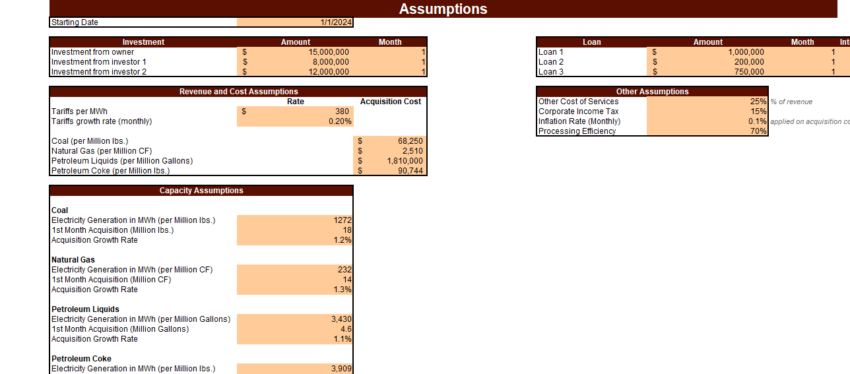This screenshot has height=374, width=850.
Task: Click the 'Other Assumptions' header
Action: (652, 92)
